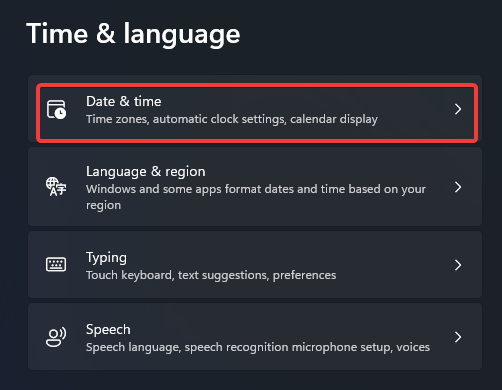Open the Typing settings title
Viewport: 502px width, 390px height.
coord(106,258)
